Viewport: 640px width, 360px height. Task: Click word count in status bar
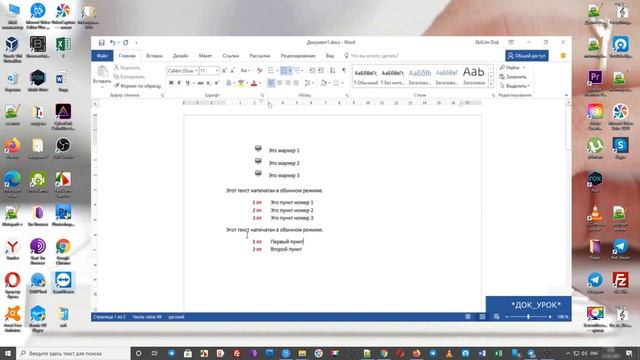tap(147, 317)
